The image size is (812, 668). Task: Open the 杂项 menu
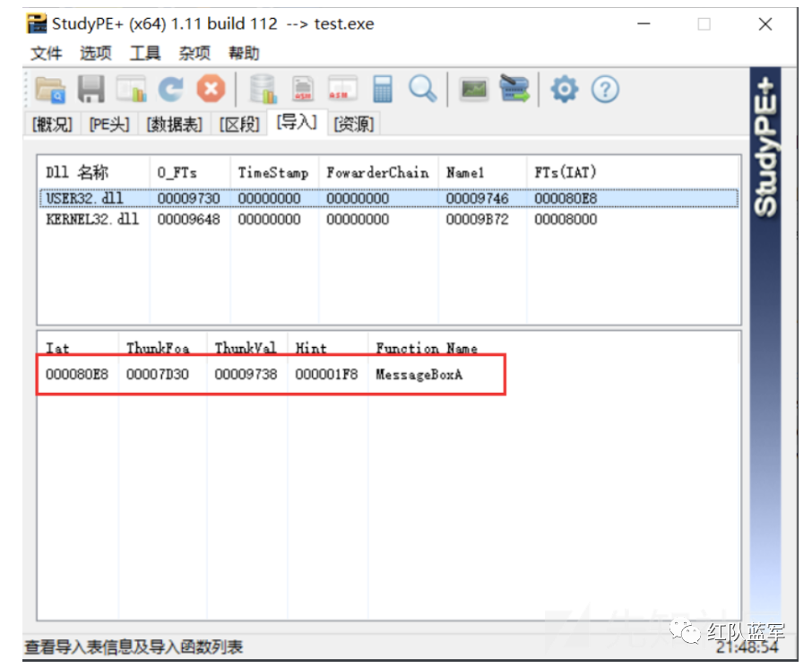194,53
